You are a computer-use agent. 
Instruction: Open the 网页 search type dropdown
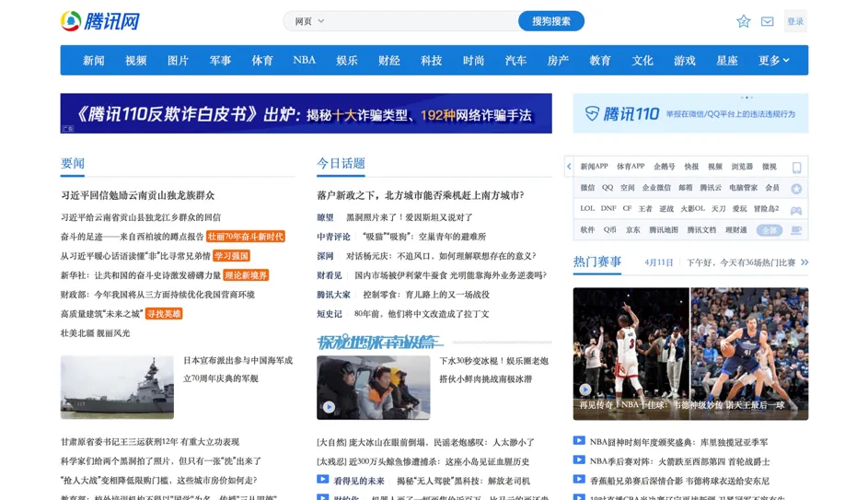pos(309,21)
